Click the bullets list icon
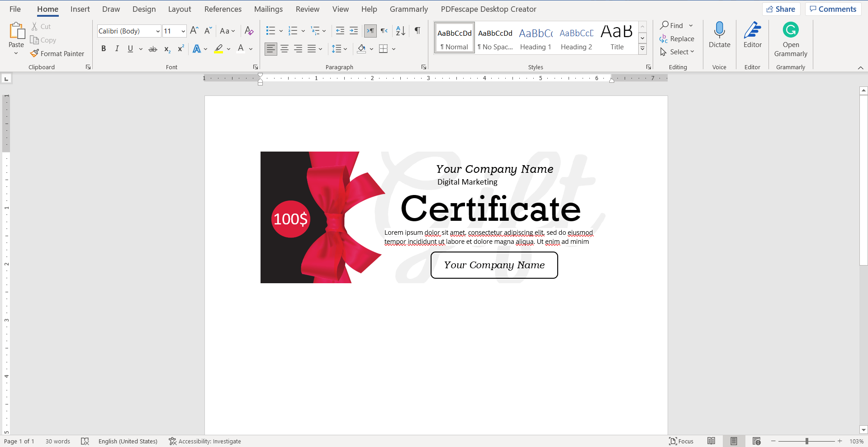 pyautogui.click(x=270, y=31)
